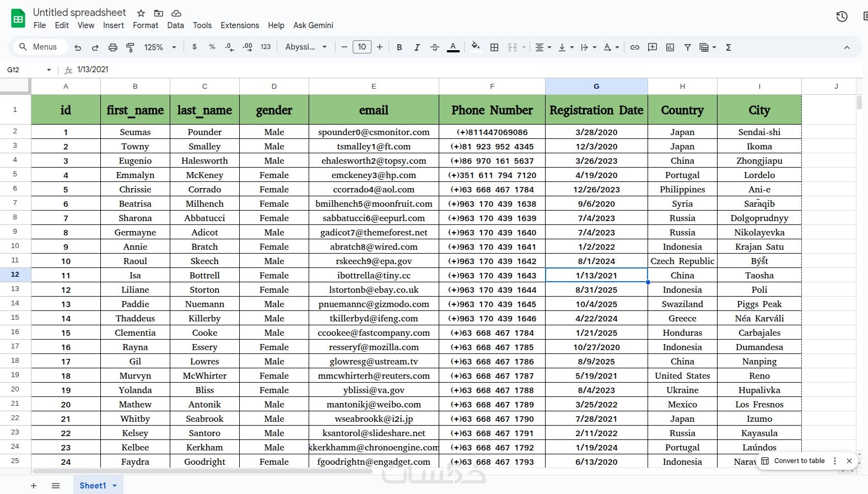Decrease font size with minus button
The image size is (868, 494).
(x=344, y=47)
